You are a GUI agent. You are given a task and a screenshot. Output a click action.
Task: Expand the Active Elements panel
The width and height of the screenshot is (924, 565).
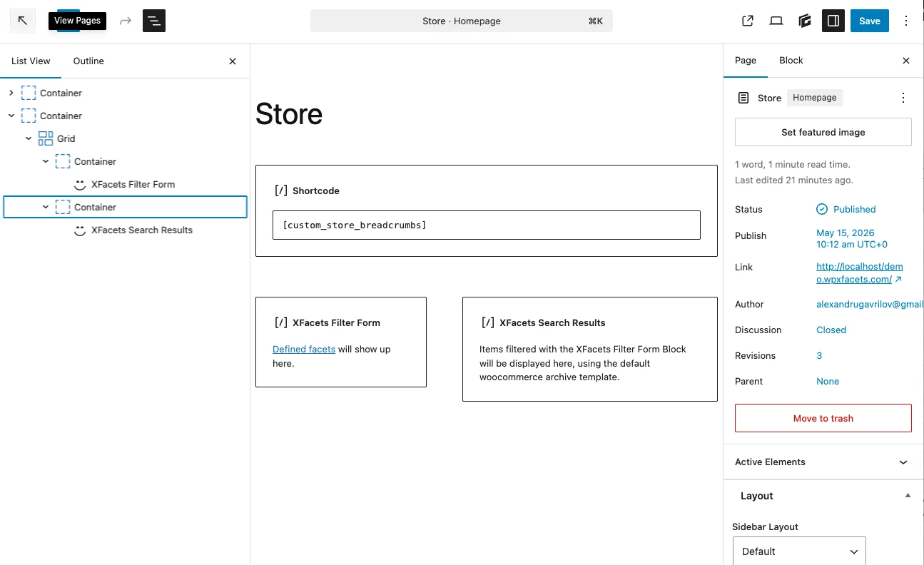pyautogui.click(x=823, y=462)
